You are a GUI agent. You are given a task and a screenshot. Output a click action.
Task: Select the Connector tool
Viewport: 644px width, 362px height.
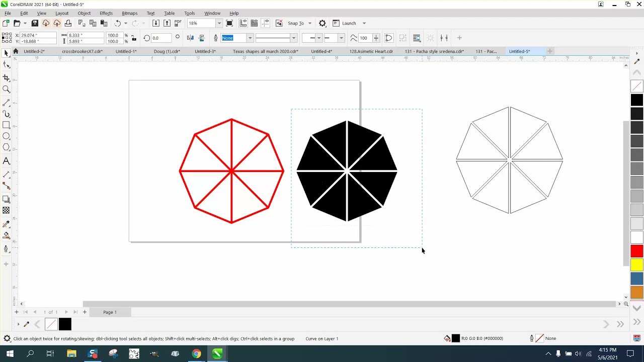point(6,186)
